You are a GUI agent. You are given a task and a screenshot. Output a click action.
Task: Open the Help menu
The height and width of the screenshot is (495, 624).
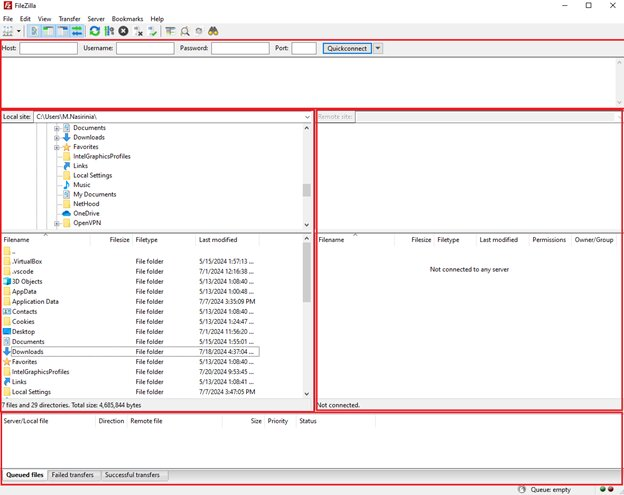coord(157,19)
